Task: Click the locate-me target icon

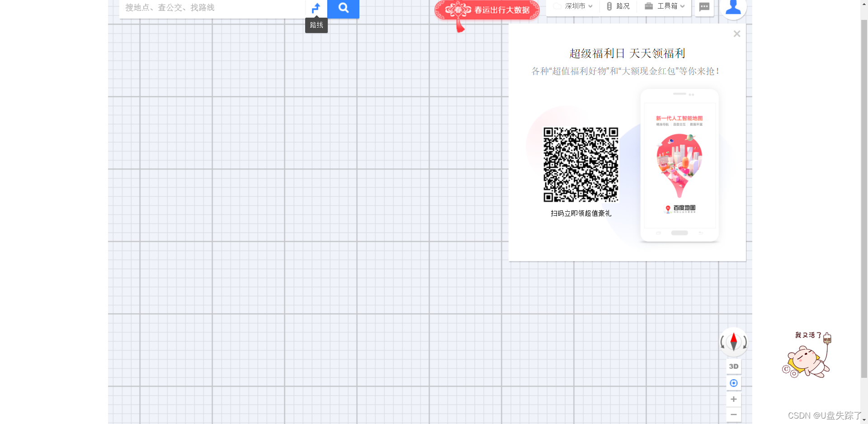Action: [x=733, y=383]
